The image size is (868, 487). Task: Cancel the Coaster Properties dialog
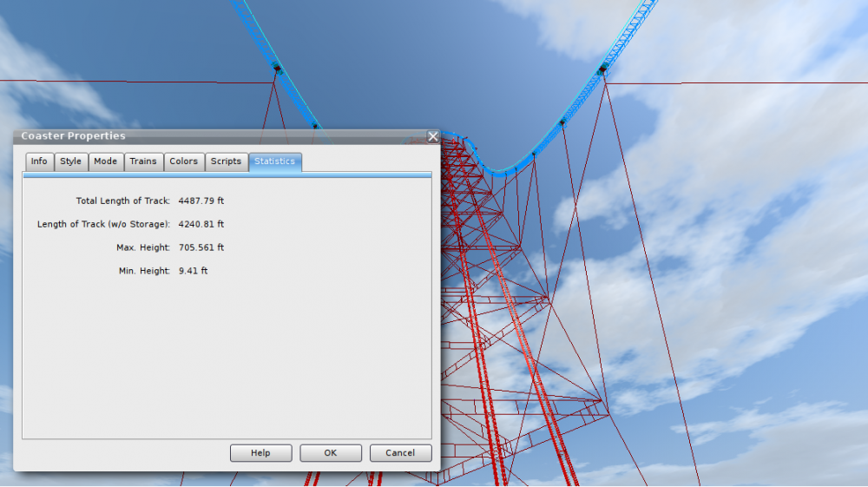pyautogui.click(x=400, y=453)
